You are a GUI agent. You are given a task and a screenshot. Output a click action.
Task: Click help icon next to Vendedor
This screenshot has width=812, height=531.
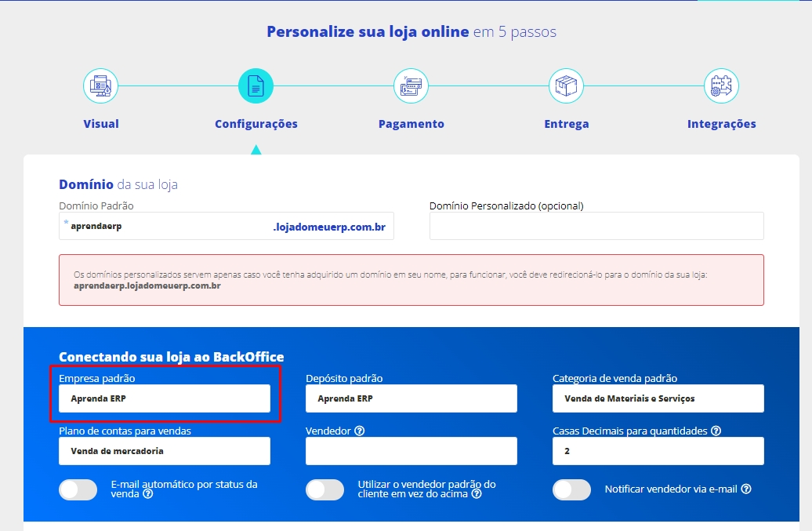pyautogui.click(x=359, y=431)
